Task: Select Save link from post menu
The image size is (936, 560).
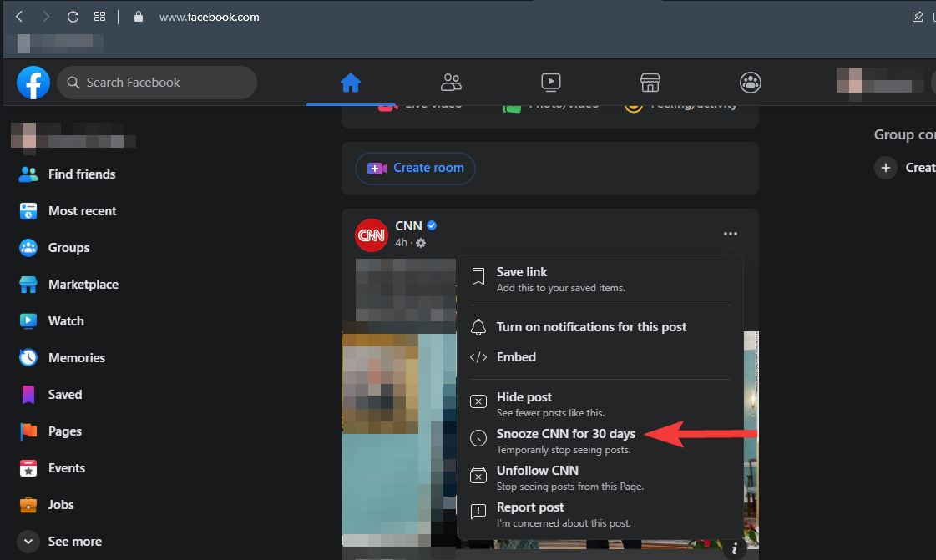Action: pyautogui.click(x=521, y=279)
